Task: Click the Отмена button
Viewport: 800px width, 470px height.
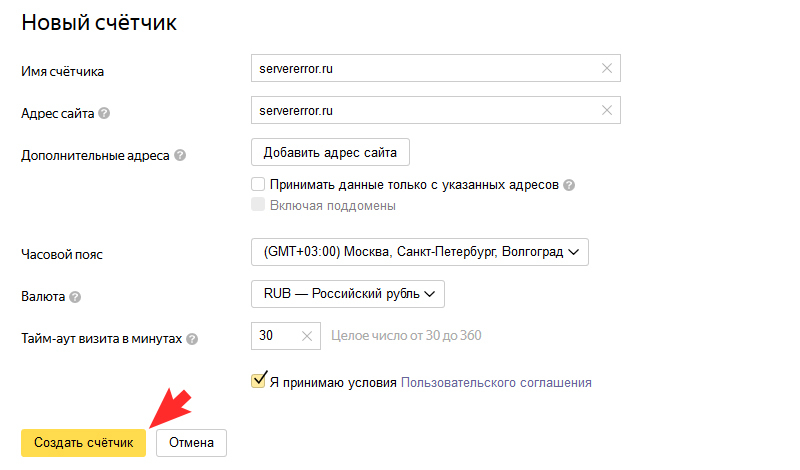Action: [191, 442]
